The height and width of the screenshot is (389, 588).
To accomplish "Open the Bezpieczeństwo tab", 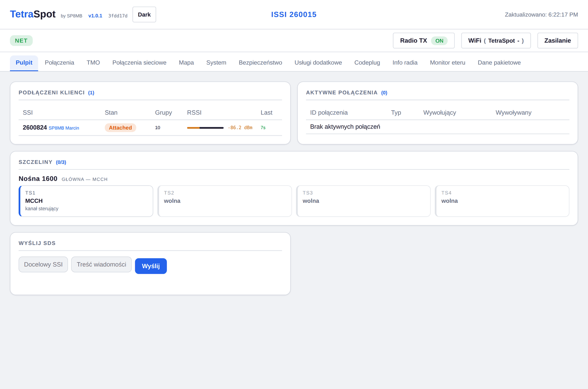I will 261,63.
